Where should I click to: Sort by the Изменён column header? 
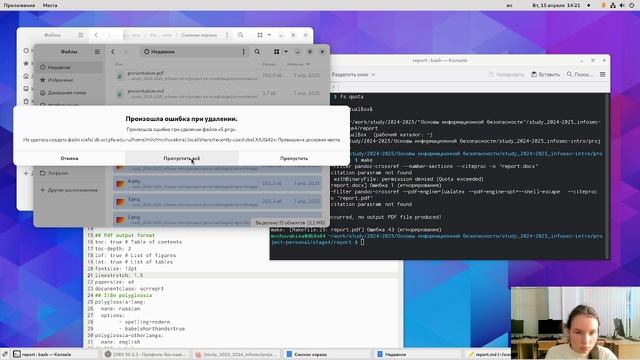[298, 64]
